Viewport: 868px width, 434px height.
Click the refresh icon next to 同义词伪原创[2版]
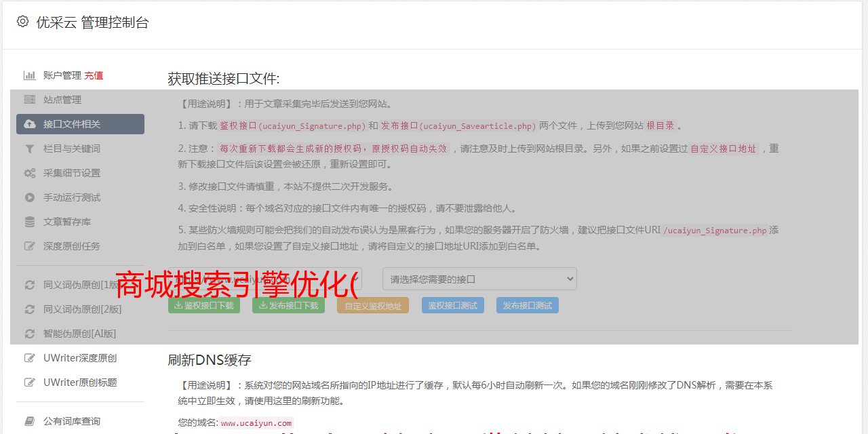tap(30, 309)
